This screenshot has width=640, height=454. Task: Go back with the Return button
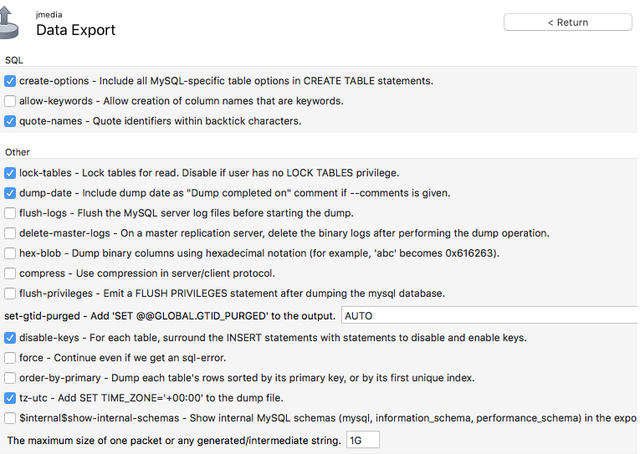(568, 22)
